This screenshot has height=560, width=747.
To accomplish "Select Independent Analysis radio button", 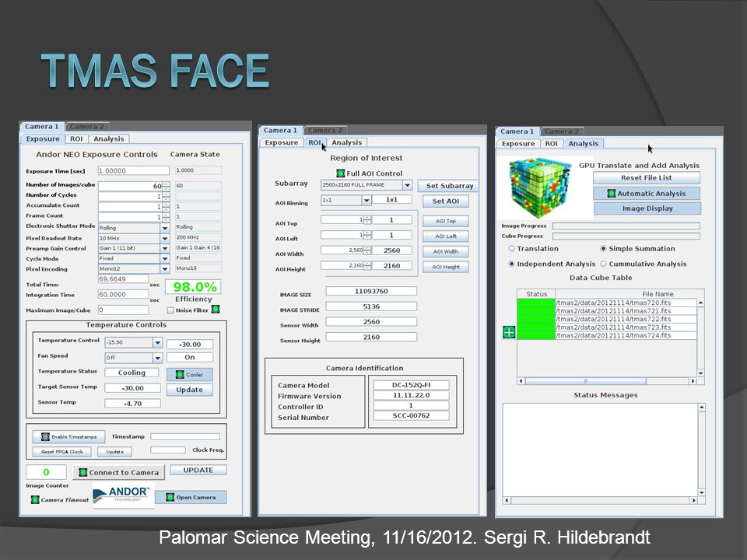I will 512,264.
